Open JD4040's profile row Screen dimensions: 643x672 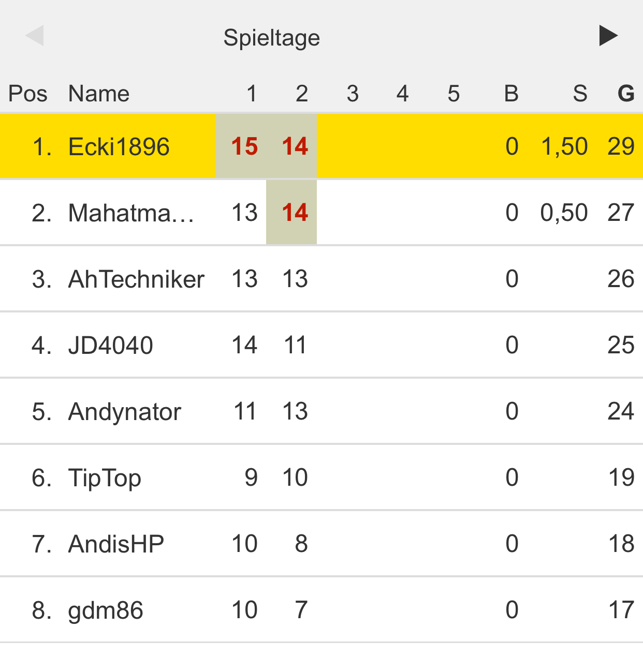[110, 345]
